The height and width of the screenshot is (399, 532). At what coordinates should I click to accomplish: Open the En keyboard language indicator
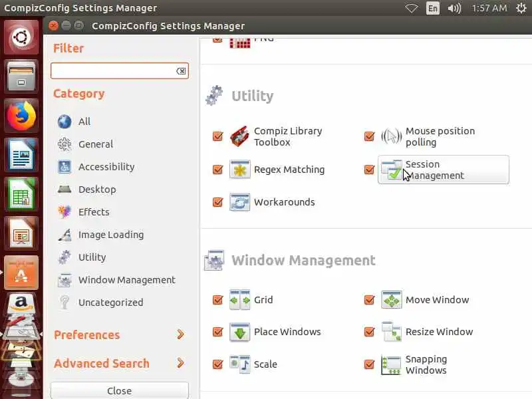coord(433,8)
